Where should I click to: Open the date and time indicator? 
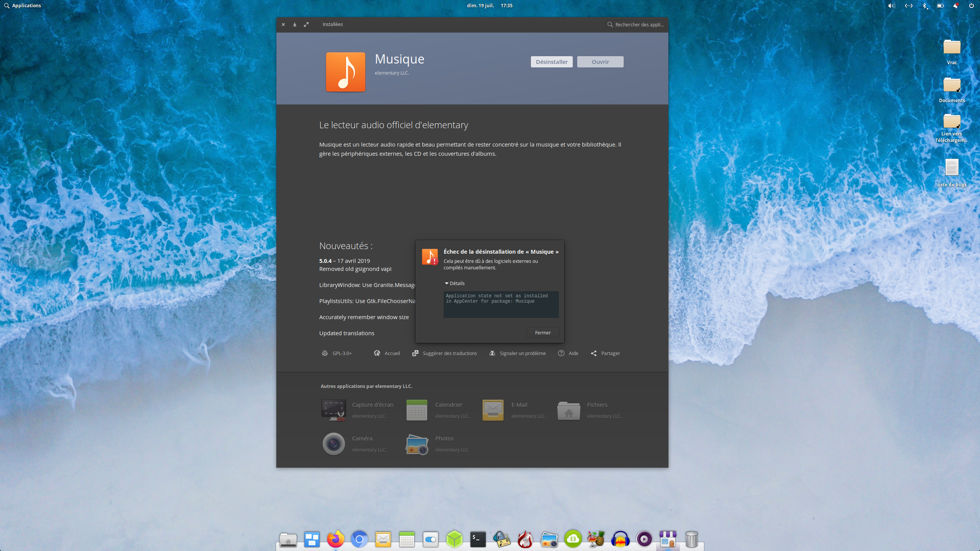(490, 5)
